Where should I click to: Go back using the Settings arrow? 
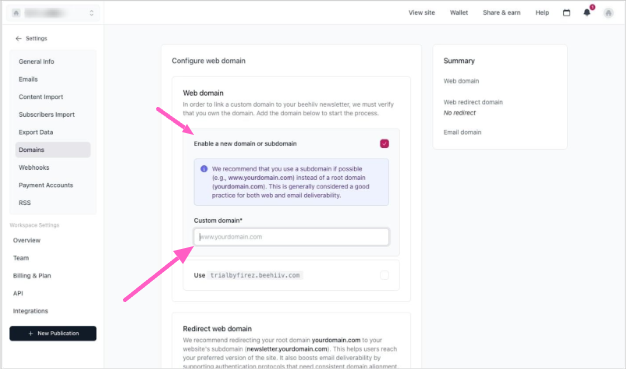18,38
